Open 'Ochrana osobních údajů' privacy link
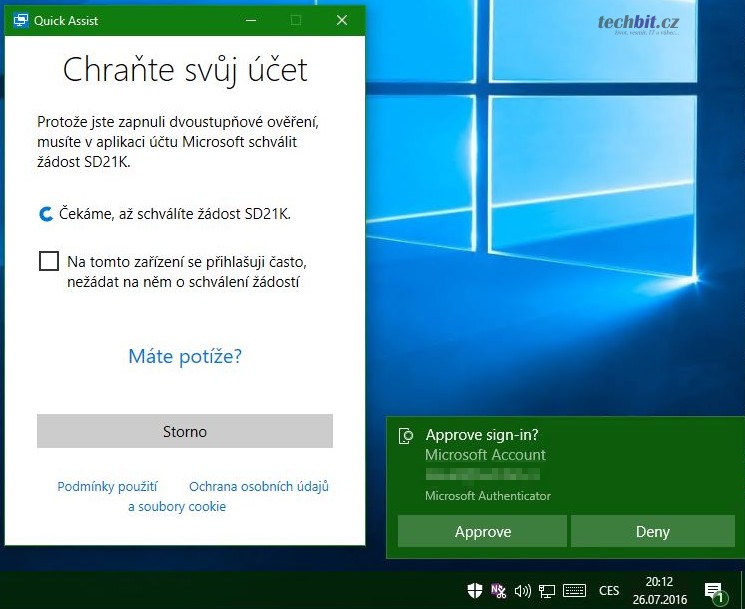The image size is (745, 609). (x=258, y=486)
